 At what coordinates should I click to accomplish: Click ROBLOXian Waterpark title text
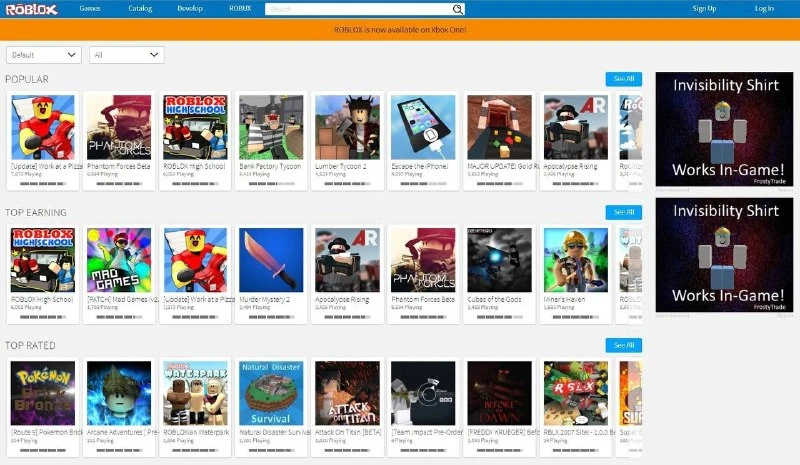click(196, 432)
